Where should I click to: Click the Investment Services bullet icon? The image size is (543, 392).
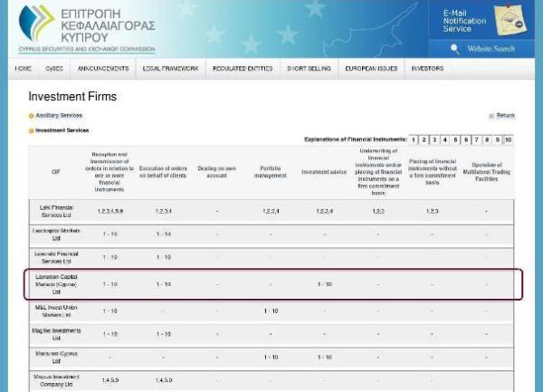(x=31, y=131)
